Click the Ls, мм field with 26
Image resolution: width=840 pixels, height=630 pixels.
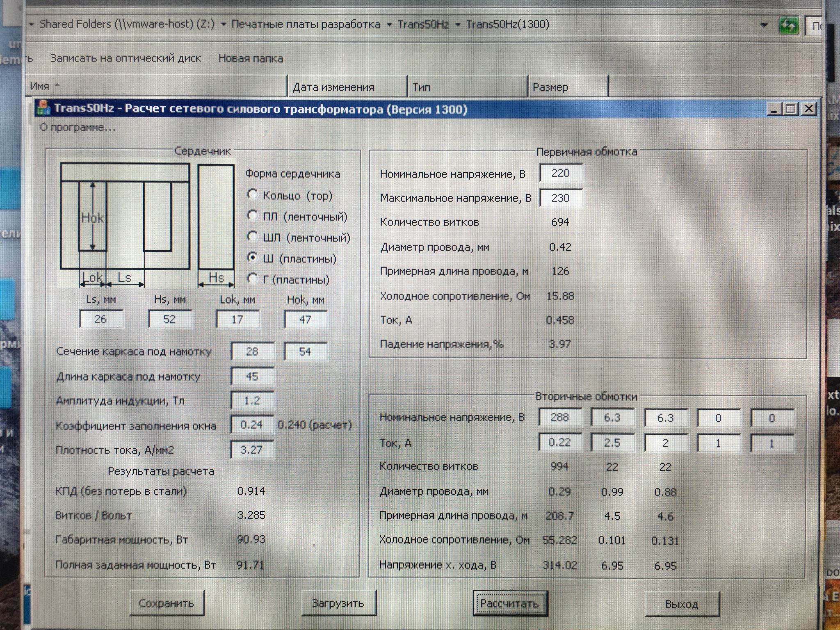[101, 319]
